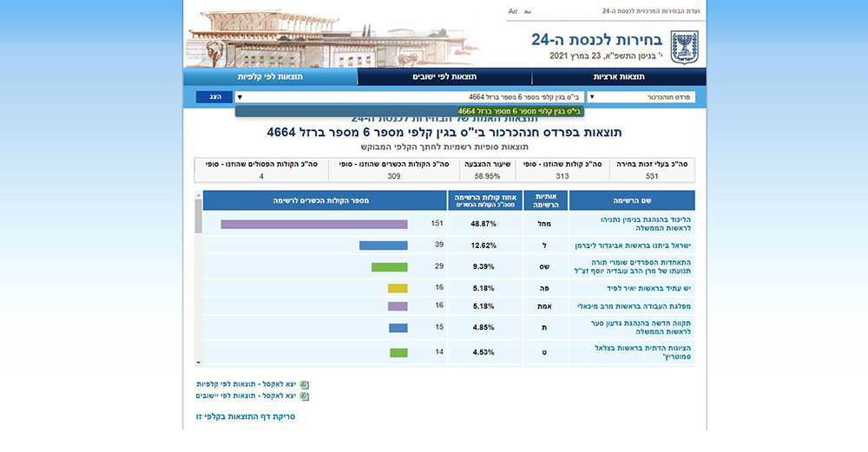Image resolution: width=868 pixels, height=452 pixels.
Task: Click the turnout value 58.95%
Action: point(487,176)
